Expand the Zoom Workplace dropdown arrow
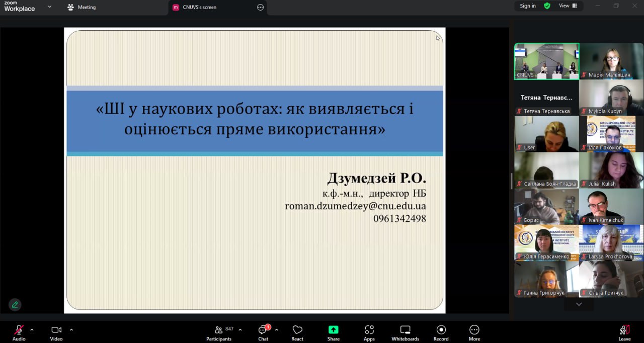The image size is (644, 343). coord(49,7)
